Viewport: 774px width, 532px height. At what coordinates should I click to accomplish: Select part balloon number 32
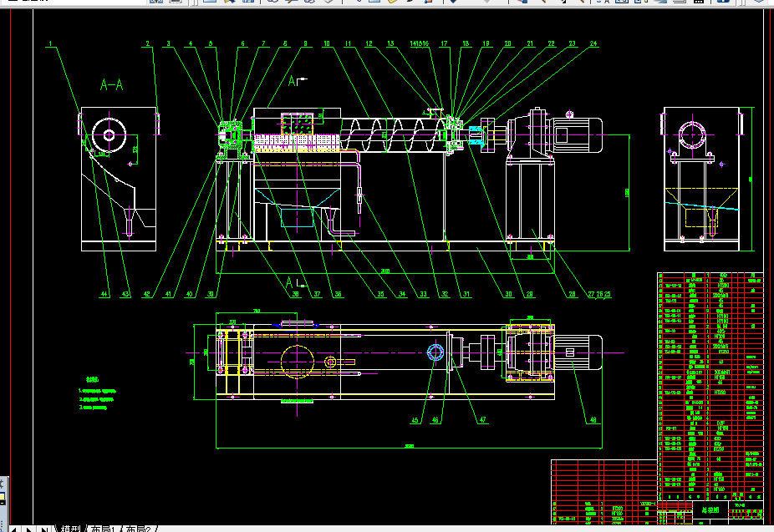[x=445, y=294]
